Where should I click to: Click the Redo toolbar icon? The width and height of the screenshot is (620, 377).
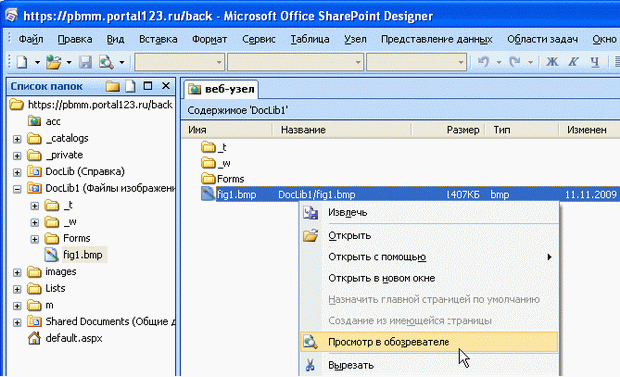(x=514, y=62)
